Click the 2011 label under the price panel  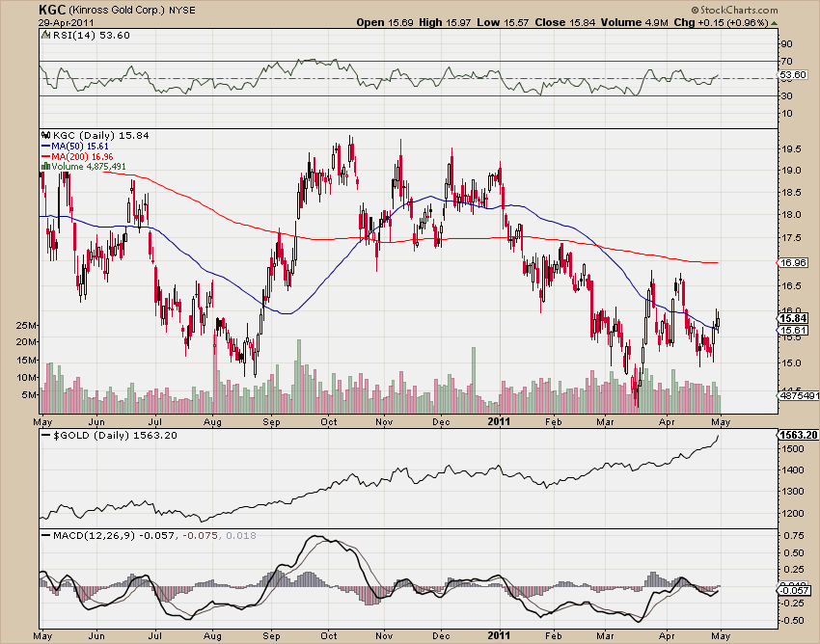point(499,422)
